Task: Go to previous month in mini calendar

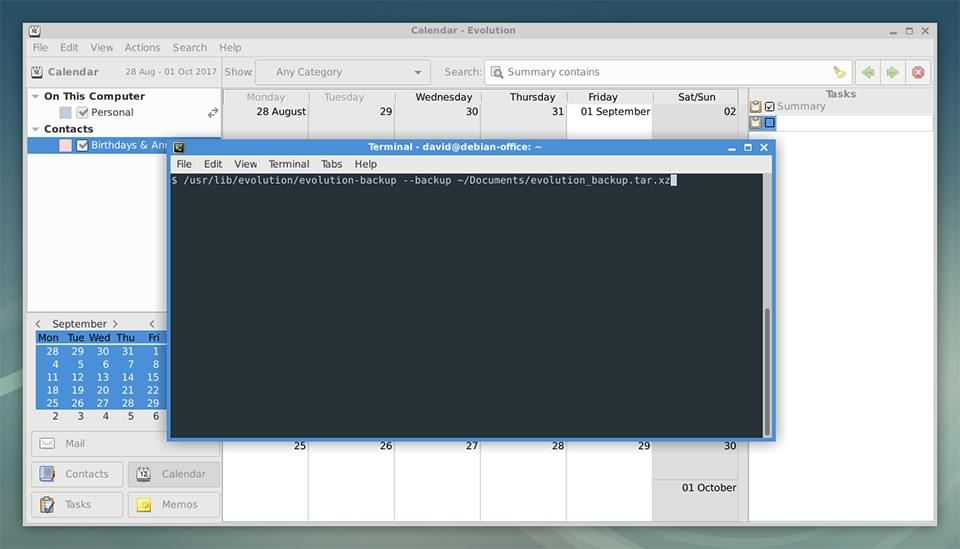Action: 38,324
